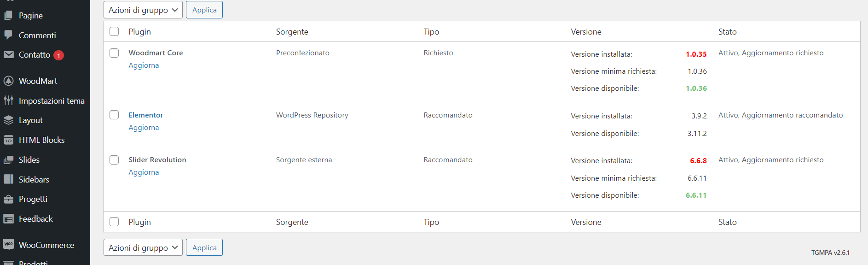Toggle the select-all checkbox in table header
This screenshot has height=265, width=868.
[114, 31]
